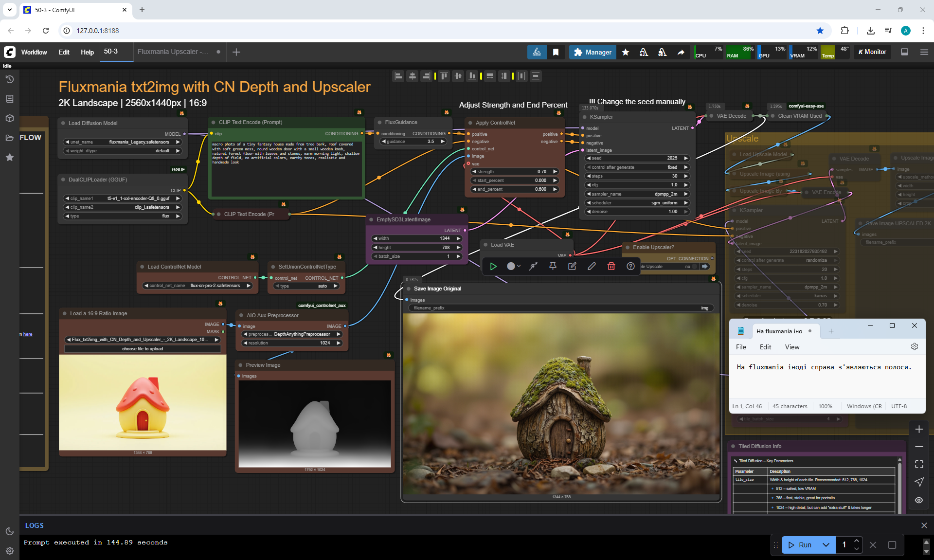Image resolution: width=934 pixels, height=560 pixels.
Task: Open node help question mark icon
Action: pos(630,266)
